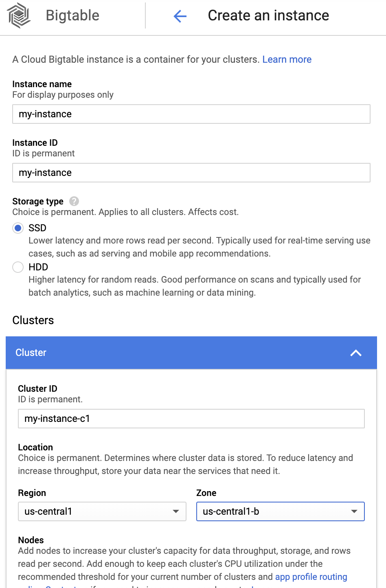This screenshot has height=588, width=386.
Task: Click the Instance name field containing my-instance
Action: pos(191,114)
